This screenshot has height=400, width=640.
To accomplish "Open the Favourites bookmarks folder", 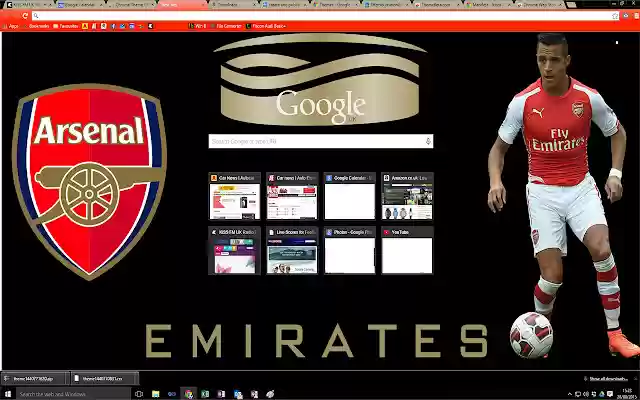I will pos(65,26).
